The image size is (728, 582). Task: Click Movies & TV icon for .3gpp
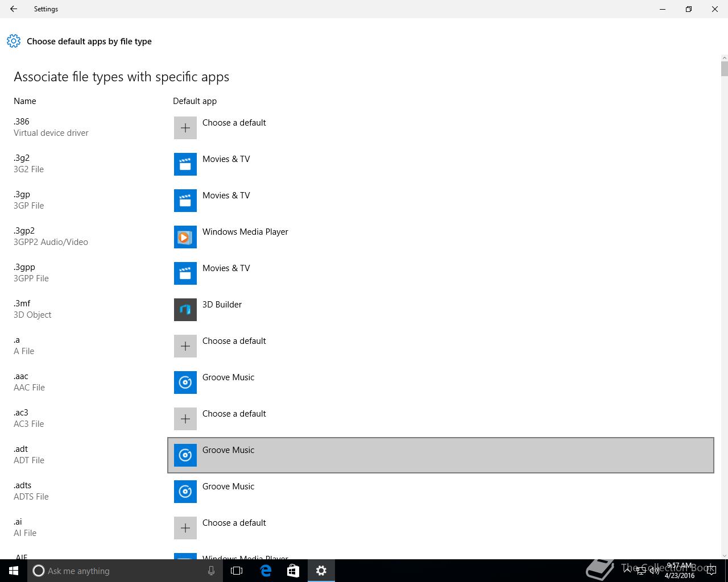tap(185, 273)
